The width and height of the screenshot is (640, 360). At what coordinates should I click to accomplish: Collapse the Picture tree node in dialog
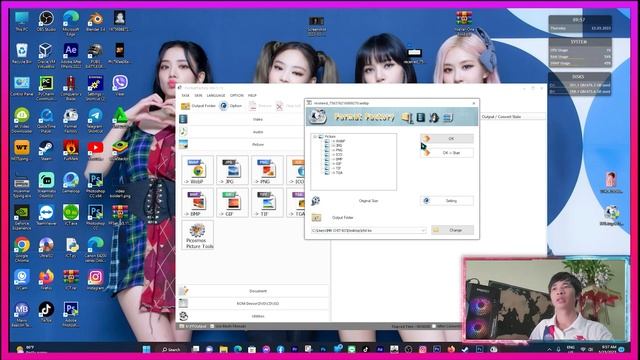[315, 137]
